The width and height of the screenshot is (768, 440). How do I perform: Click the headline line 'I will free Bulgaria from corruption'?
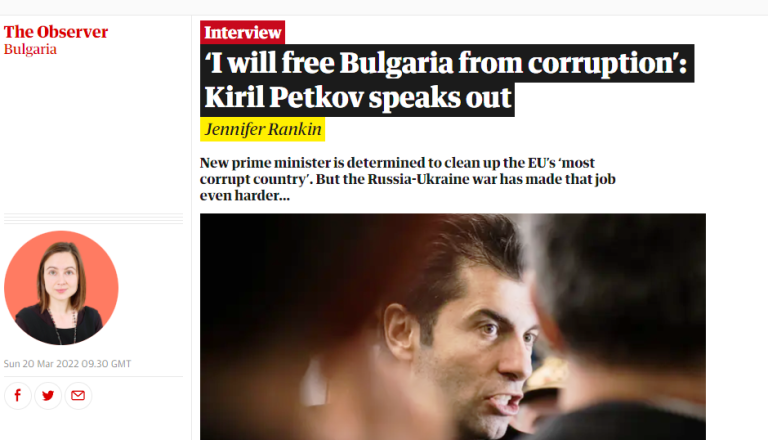point(447,63)
